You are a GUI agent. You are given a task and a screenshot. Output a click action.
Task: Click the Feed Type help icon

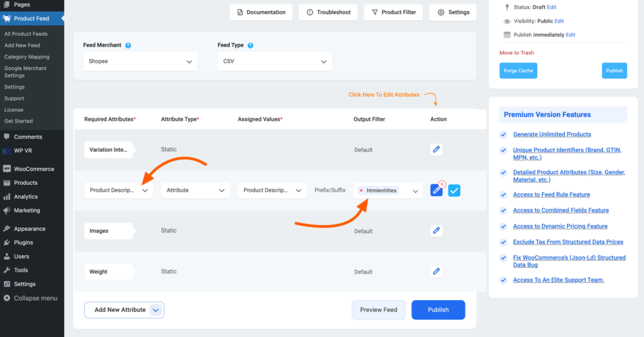[x=250, y=45]
